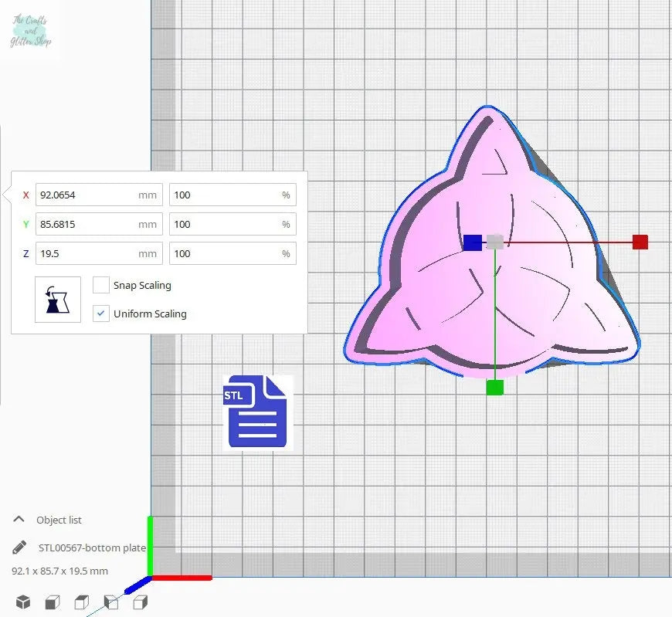Enable the Snap Scaling checkbox

101,285
